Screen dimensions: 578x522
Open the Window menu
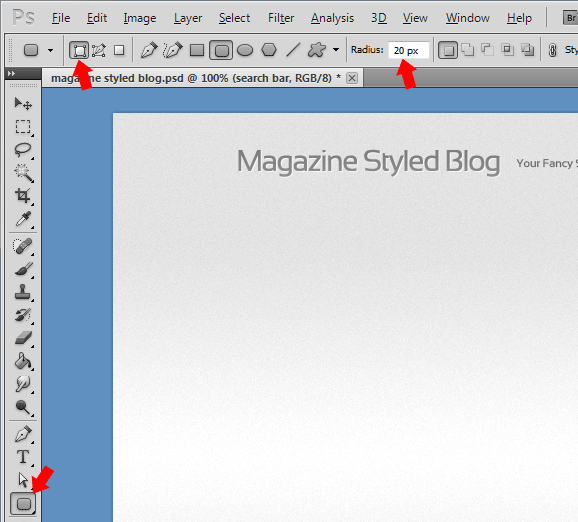pos(467,18)
